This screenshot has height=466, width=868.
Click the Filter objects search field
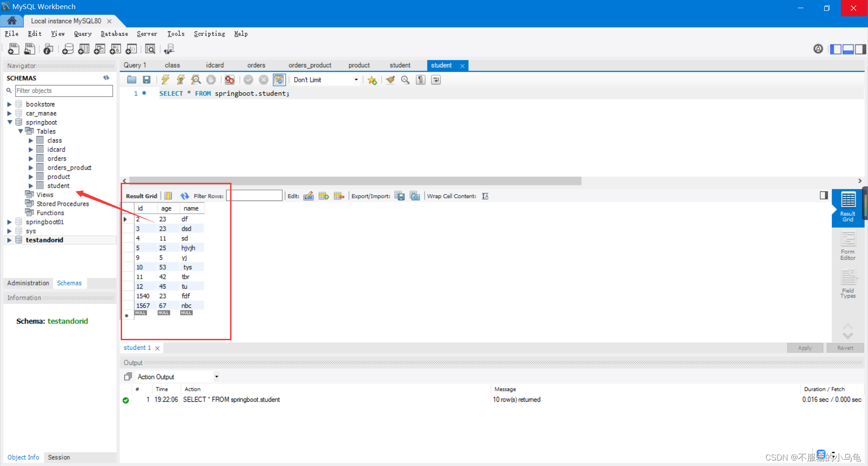tap(64, 90)
